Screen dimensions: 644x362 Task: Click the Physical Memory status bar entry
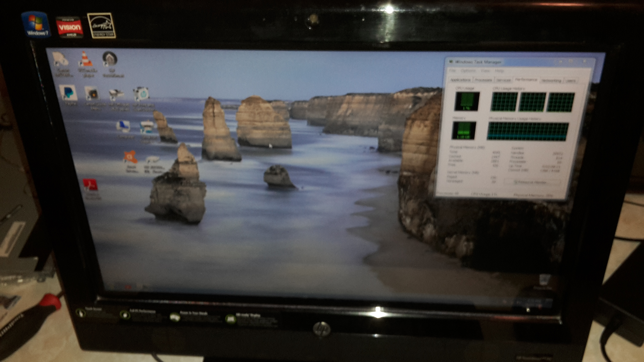click(533, 195)
